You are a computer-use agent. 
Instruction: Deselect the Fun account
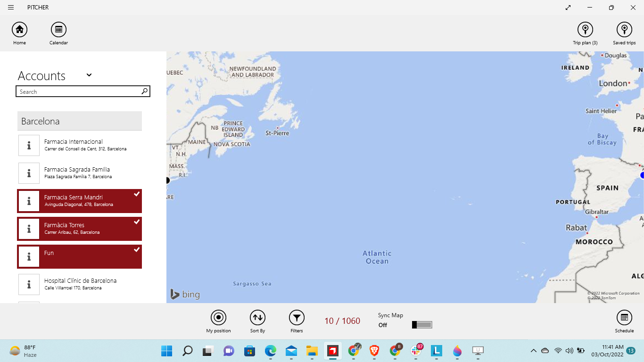click(90, 256)
